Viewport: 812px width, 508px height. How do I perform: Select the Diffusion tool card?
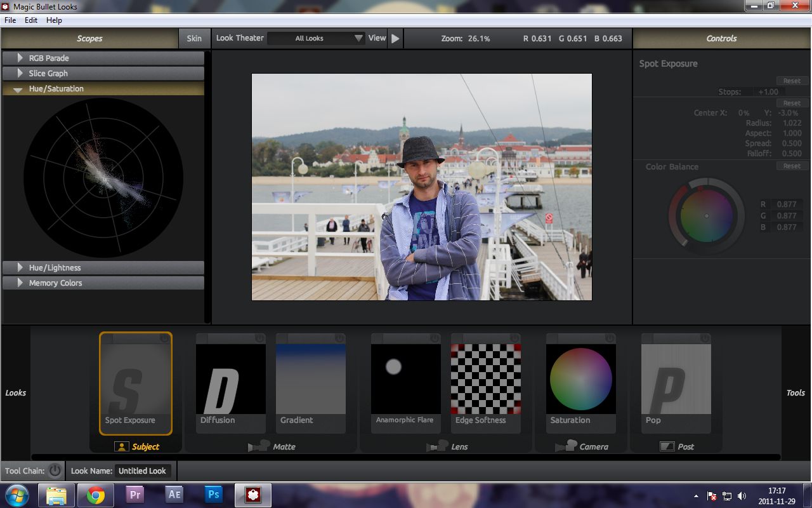[x=231, y=384]
